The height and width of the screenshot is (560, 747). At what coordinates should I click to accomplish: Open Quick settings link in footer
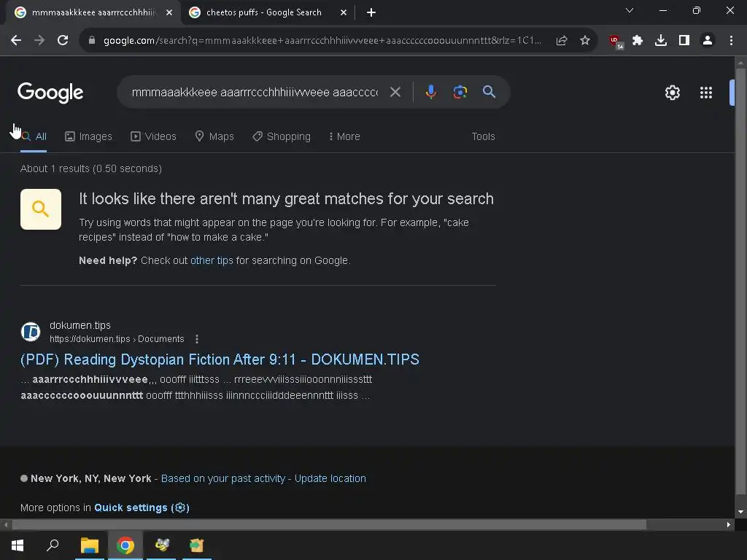142,507
